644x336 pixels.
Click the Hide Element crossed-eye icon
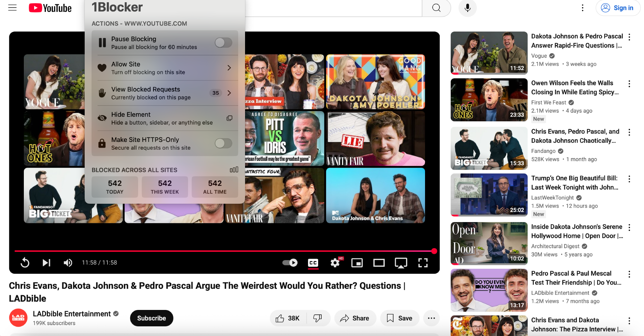(x=102, y=118)
